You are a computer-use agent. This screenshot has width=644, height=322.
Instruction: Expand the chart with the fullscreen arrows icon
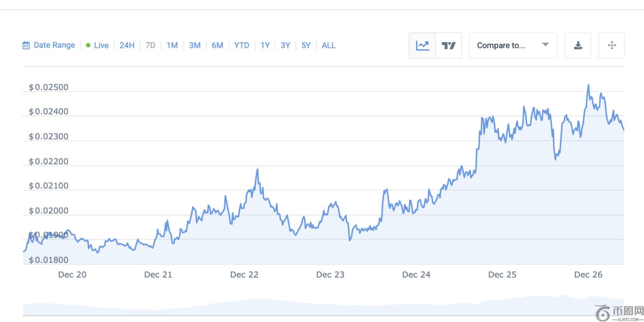coord(611,46)
